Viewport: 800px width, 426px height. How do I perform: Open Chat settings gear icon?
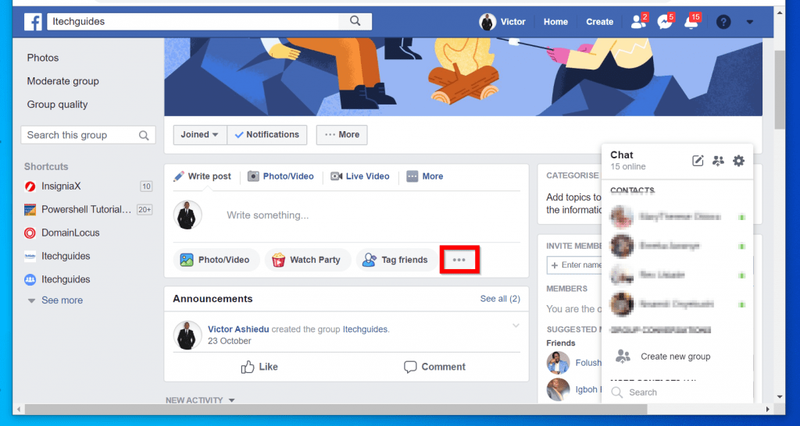point(739,161)
